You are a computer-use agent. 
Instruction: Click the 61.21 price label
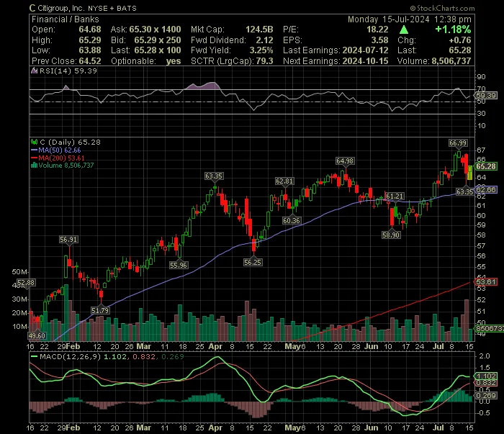(395, 196)
